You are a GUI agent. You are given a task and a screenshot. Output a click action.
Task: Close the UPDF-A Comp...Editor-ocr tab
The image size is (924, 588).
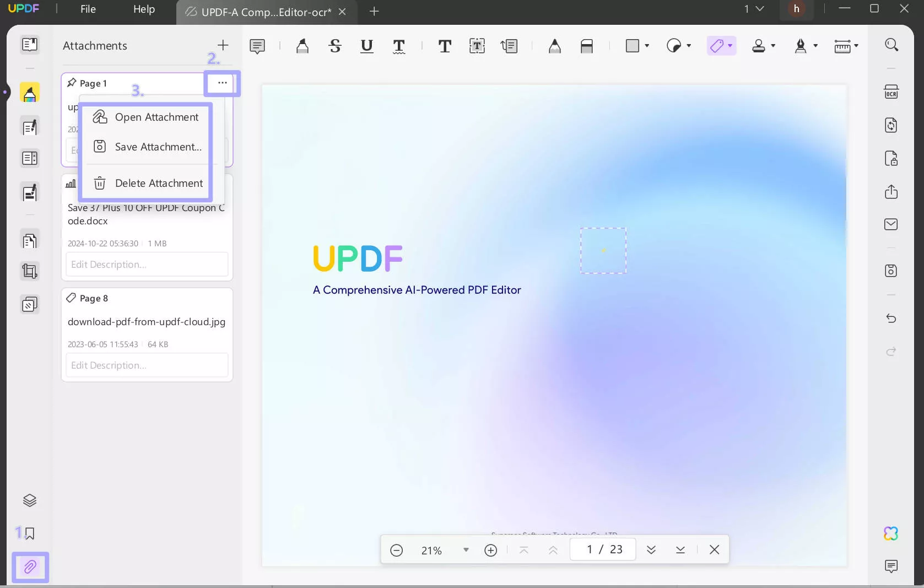coord(342,12)
